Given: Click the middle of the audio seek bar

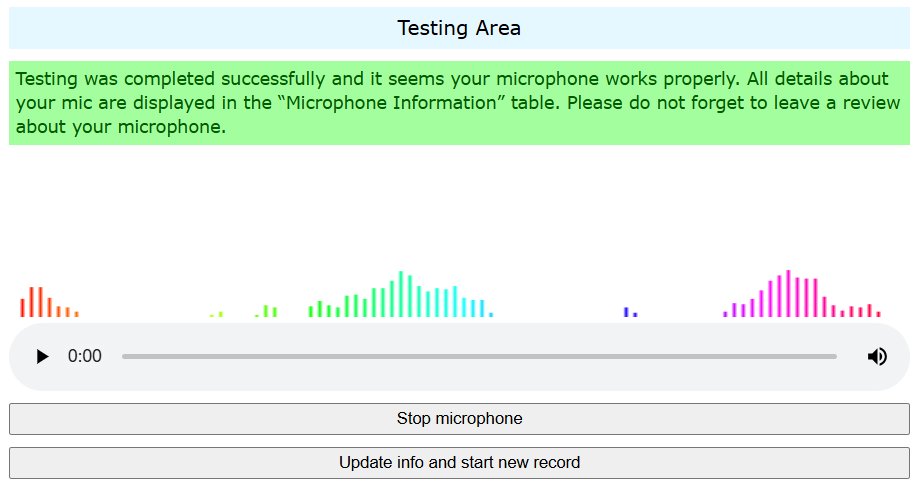Looking at the screenshot, I should (479, 356).
